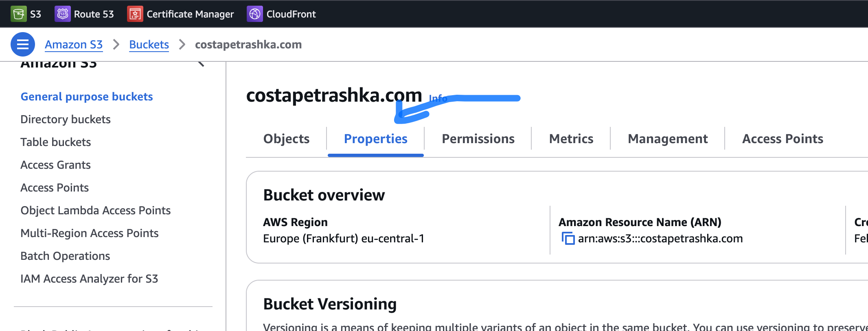
Task: Go to the Access Points tab
Action: pyautogui.click(x=783, y=139)
